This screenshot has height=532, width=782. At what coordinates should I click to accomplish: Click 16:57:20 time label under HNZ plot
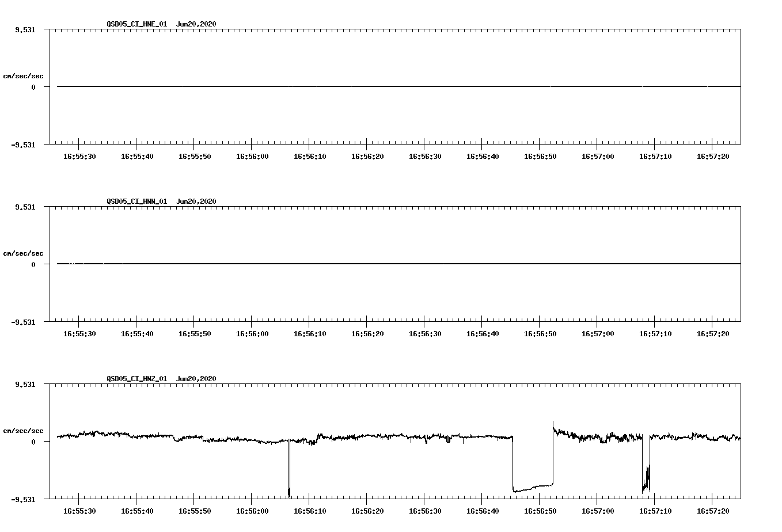[x=713, y=511]
